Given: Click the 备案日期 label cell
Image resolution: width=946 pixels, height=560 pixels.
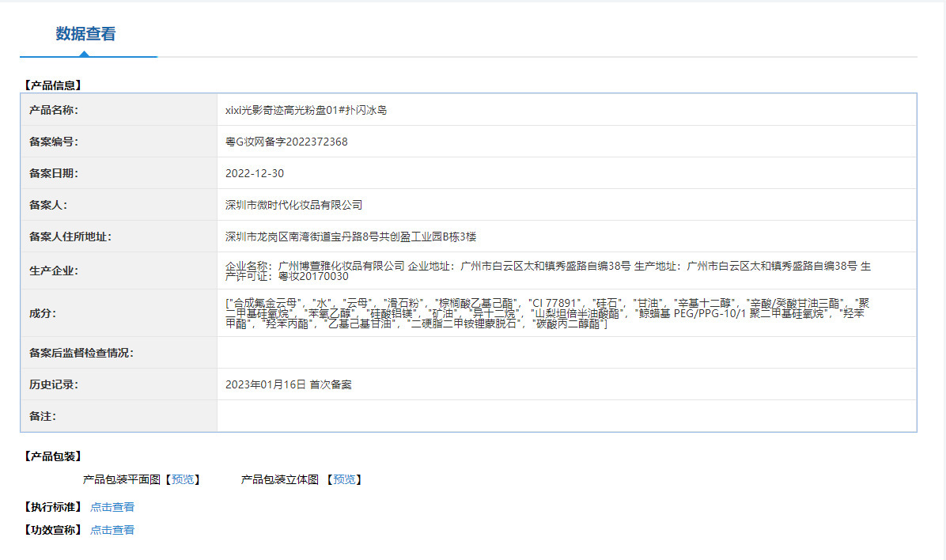Looking at the screenshot, I should click(x=119, y=173).
